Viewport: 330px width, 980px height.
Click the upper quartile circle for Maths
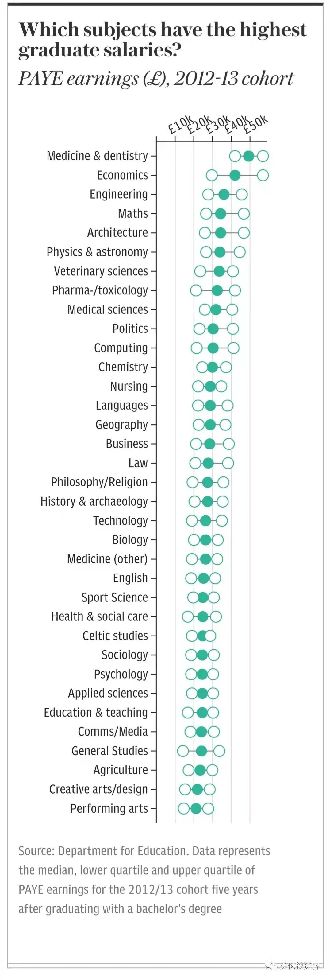pos(244,214)
